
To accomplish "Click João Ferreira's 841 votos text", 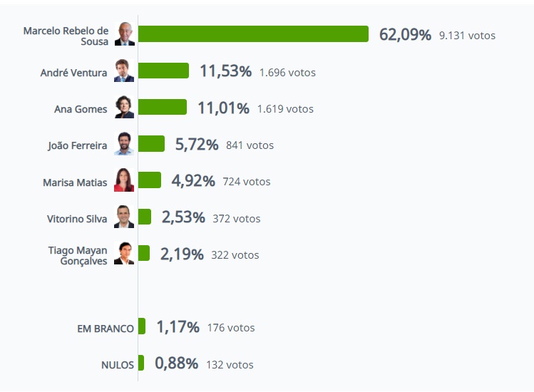I will point(250,145).
